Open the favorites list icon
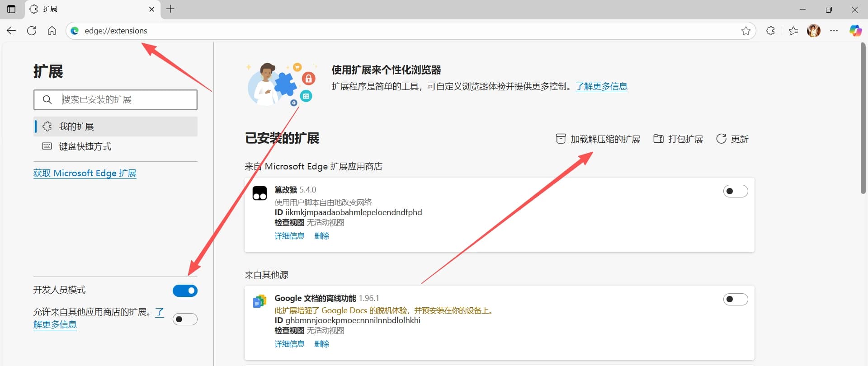This screenshot has height=366, width=868. pyautogui.click(x=793, y=31)
